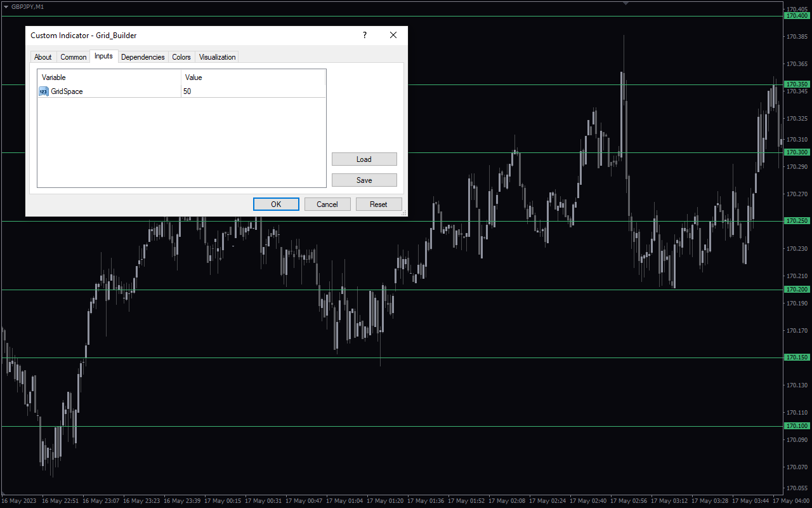This screenshot has height=508, width=812.
Task: Edit the GridSpace value 50
Action: coord(254,91)
